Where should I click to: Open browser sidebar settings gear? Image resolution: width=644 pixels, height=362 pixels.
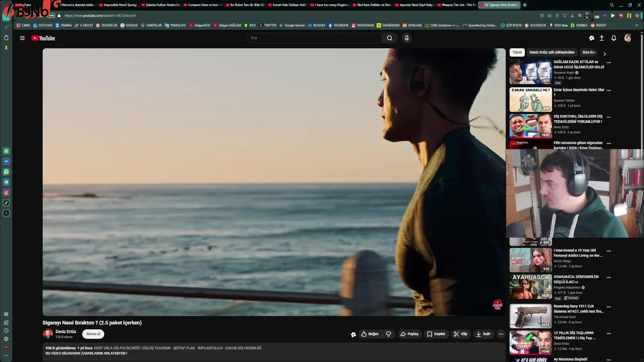tap(6, 339)
